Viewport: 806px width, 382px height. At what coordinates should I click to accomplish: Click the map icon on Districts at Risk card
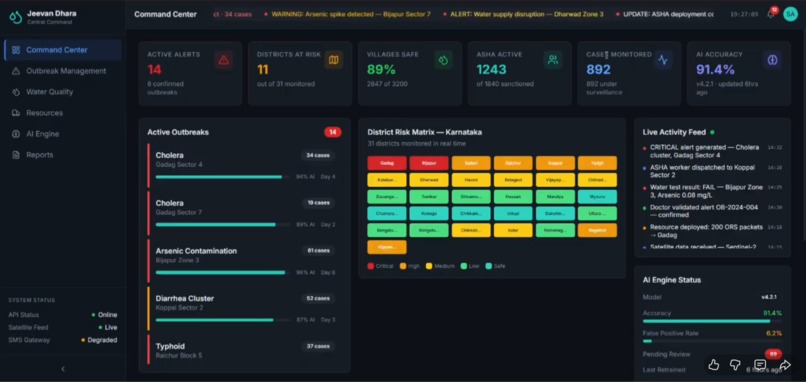[x=334, y=60]
